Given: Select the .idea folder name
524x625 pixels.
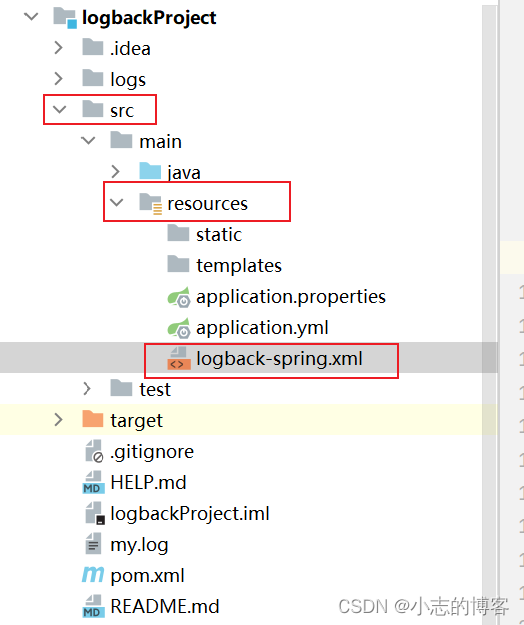Looking at the screenshot, I should 130,49.
